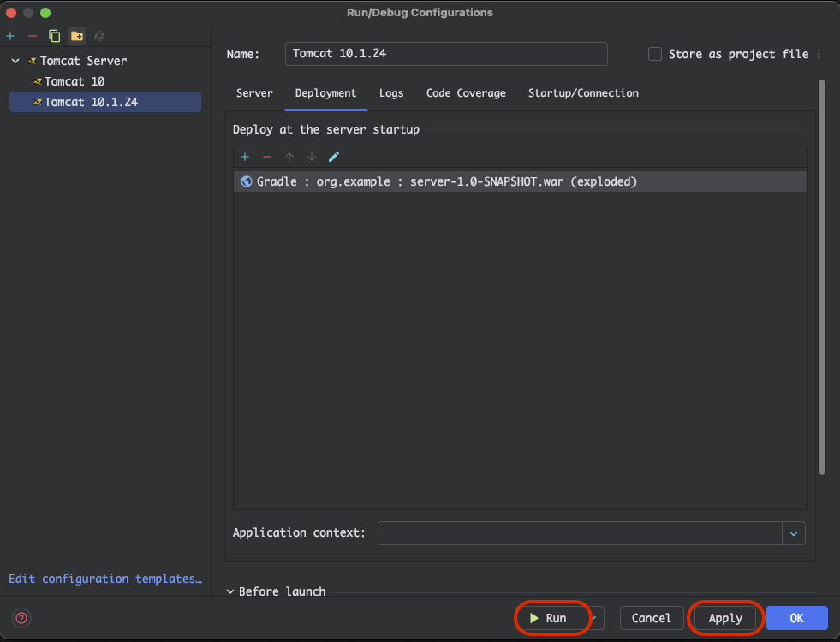Add a new run configuration
840x642 pixels.
(x=10, y=36)
